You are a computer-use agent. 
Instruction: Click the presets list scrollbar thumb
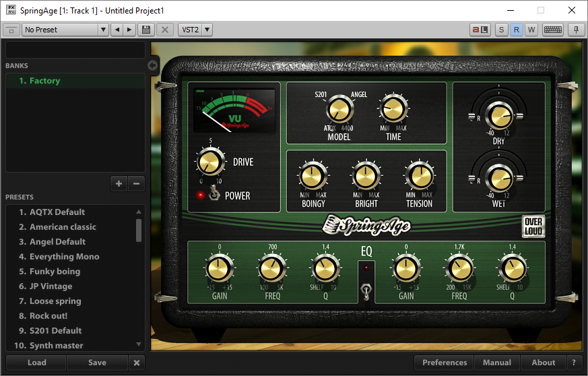[139, 230]
